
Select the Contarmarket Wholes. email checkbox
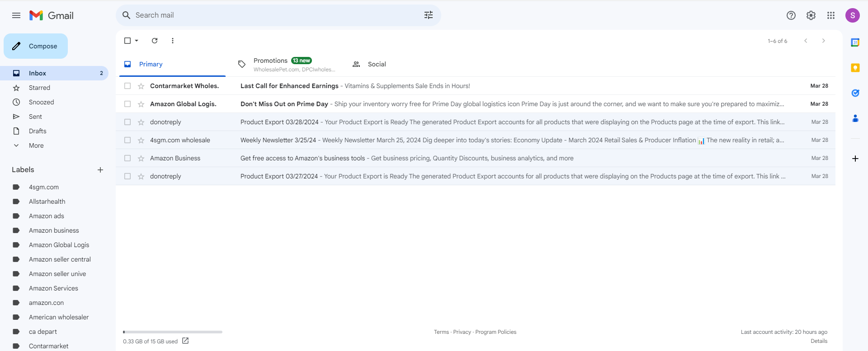click(x=127, y=86)
